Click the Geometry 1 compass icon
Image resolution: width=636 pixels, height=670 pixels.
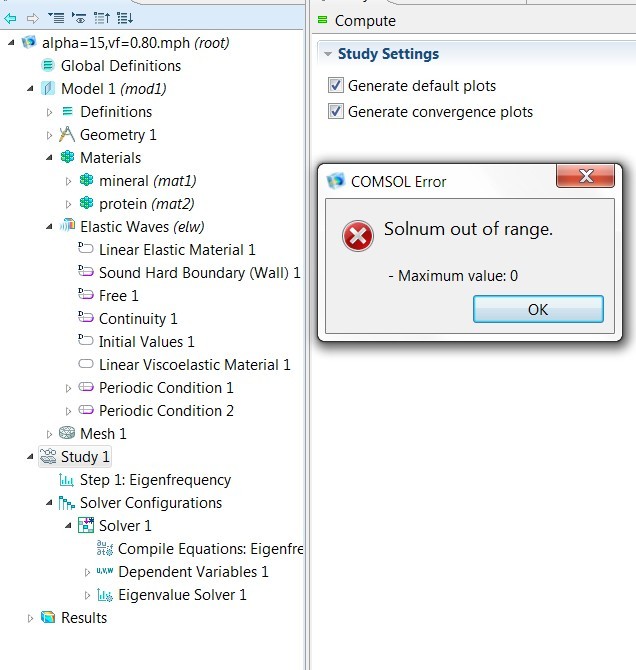pos(67,134)
